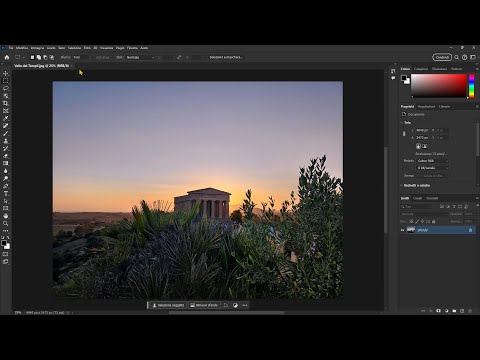Open the Stile dropdown in options bar
The width and height of the screenshot is (480, 360).
point(140,57)
